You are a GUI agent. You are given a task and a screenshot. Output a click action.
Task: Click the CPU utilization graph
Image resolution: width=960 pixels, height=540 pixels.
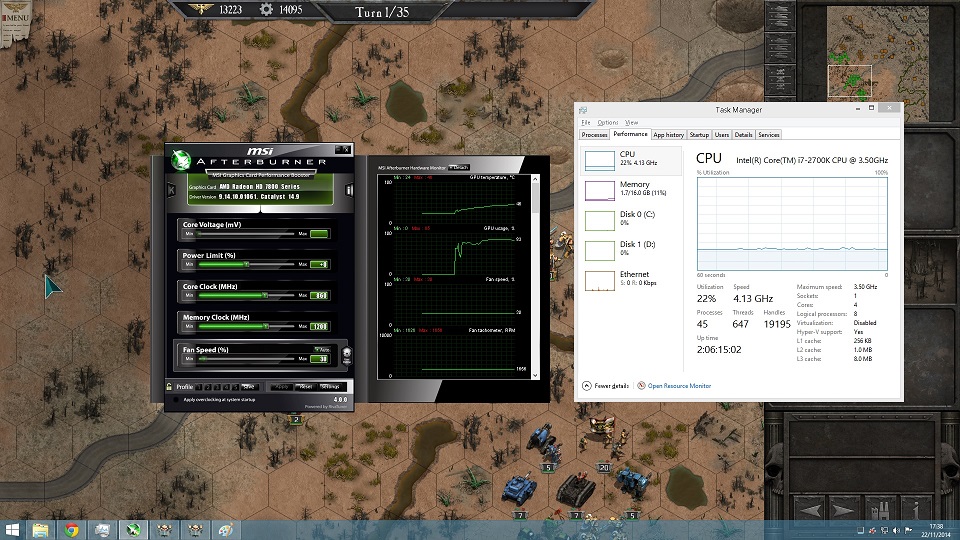click(792, 224)
